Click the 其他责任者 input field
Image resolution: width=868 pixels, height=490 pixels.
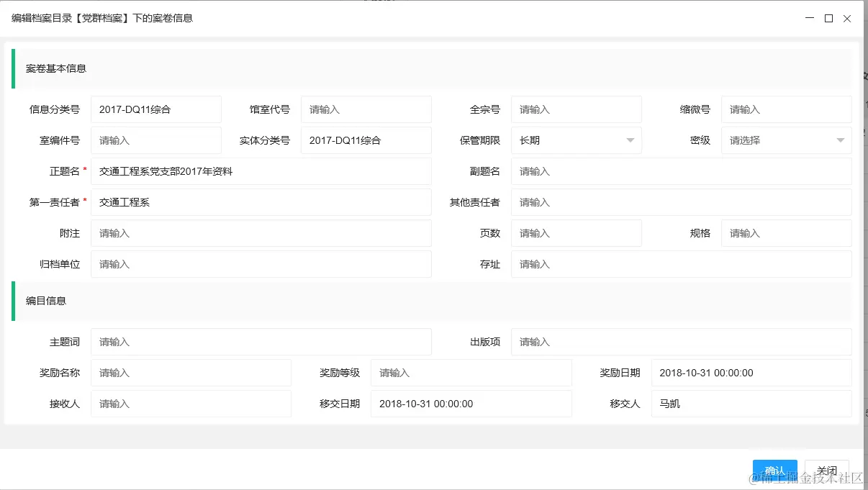click(x=680, y=202)
